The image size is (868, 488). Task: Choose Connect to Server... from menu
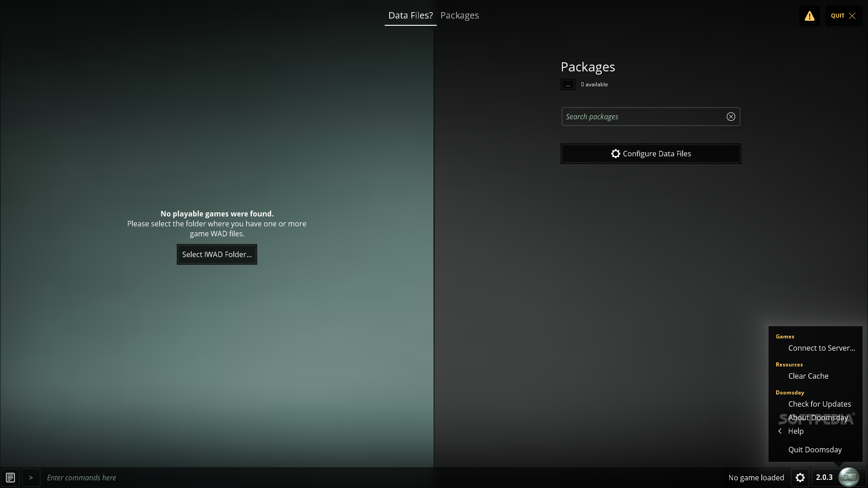821,348
